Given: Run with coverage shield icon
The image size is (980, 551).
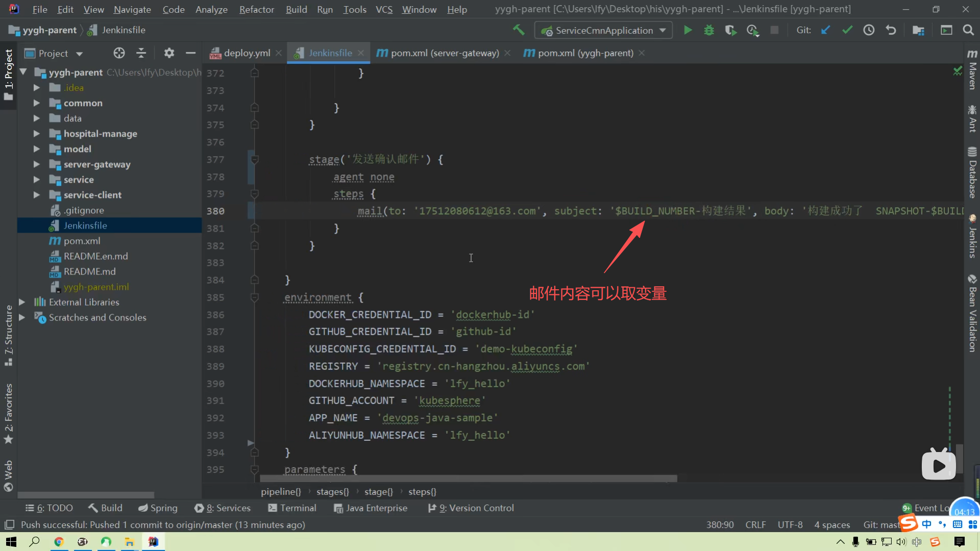Looking at the screenshot, I should (731, 30).
